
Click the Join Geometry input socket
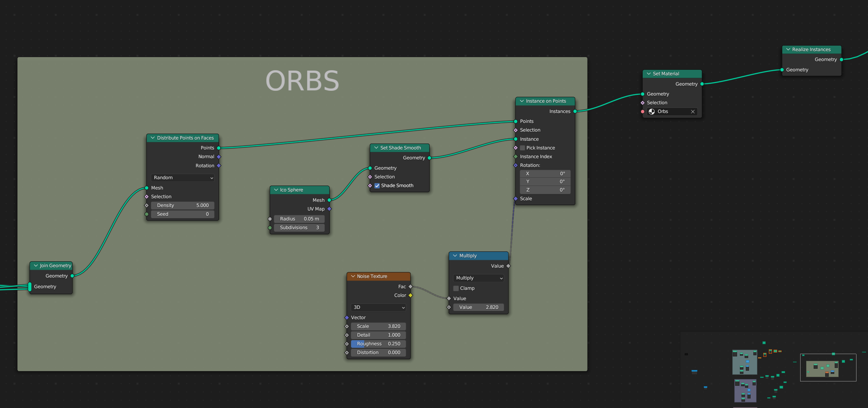click(30, 287)
